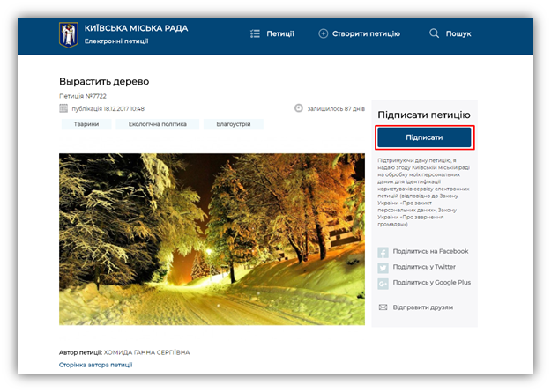This screenshot has width=551, height=392.
Task: Open Створити петицію menu item
Action: tap(366, 33)
